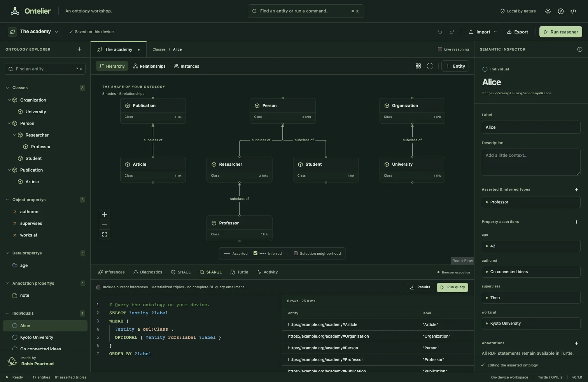Switch to the Instances view tab
588x382 pixels.
point(187,66)
